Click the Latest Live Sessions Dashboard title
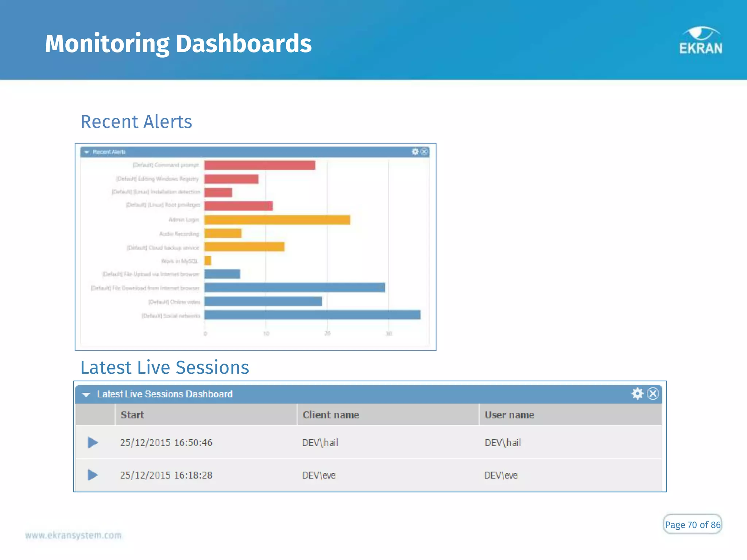The height and width of the screenshot is (560, 747). tap(165, 394)
